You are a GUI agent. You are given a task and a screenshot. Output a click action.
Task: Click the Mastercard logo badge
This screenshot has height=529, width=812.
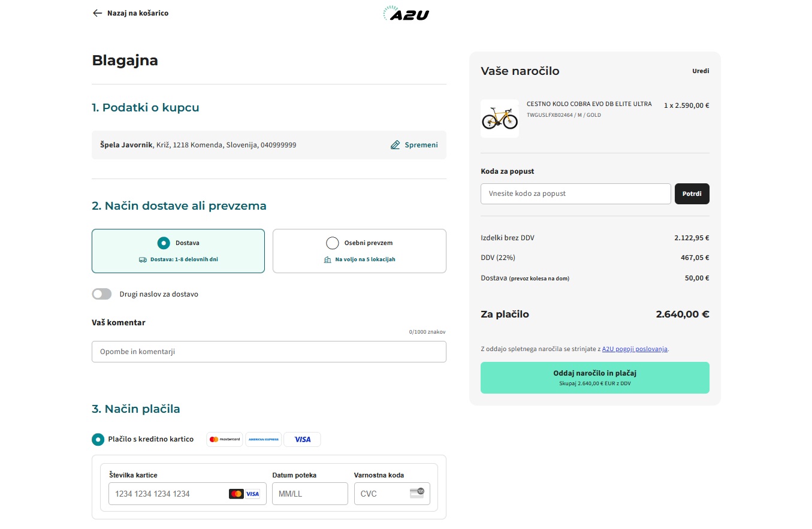[225, 439]
